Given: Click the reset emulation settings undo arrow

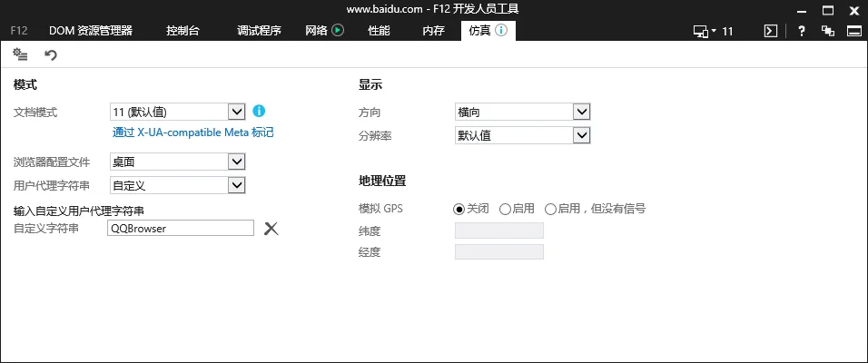Looking at the screenshot, I should (51, 55).
